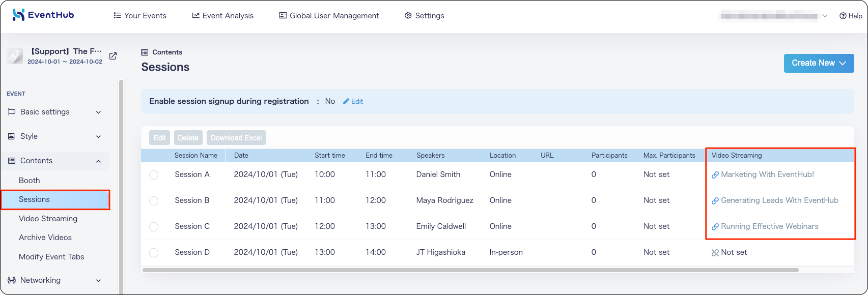Image resolution: width=868 pixels, height=295 pixels.
Task: Click speaker Emily Caldwell cell
Action: (441, 226)
